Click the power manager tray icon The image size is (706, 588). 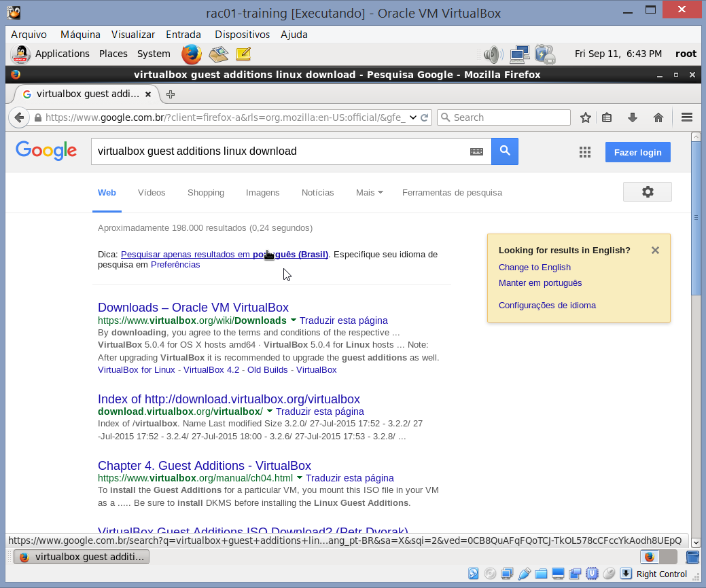[x=545, y=54]
